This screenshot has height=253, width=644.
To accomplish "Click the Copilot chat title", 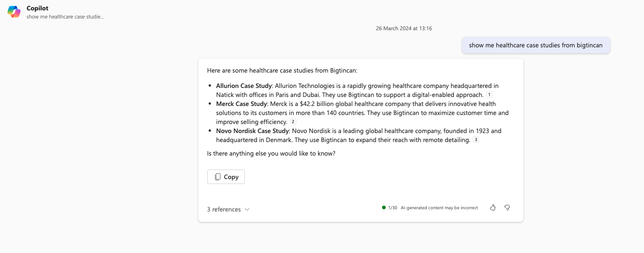I will tap(37, 8).
